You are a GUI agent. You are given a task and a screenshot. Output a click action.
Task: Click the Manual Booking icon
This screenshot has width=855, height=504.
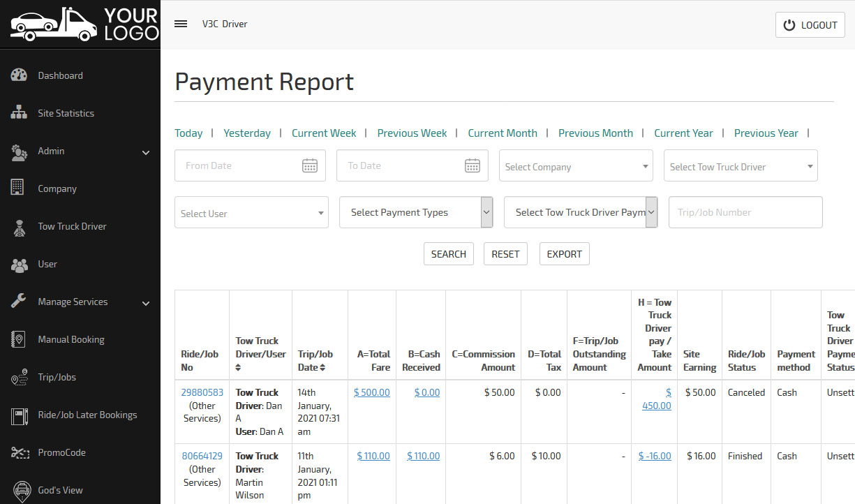tap(19, 339)
